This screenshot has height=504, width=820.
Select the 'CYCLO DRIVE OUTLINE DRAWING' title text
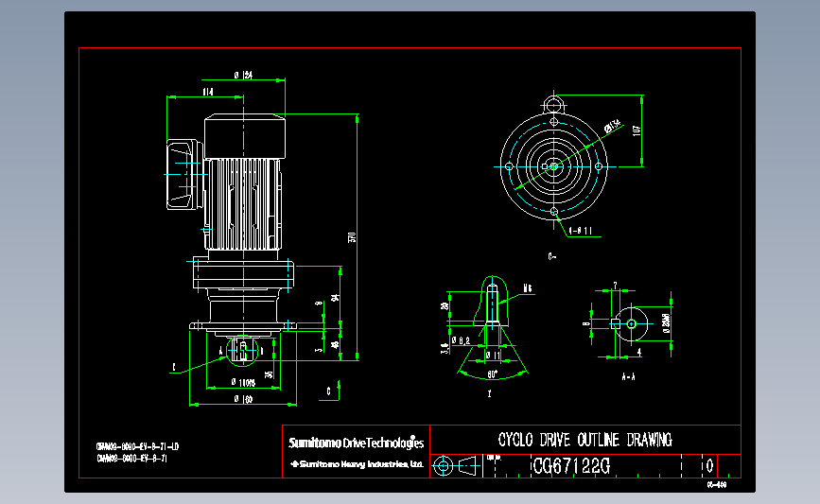tap(584, 440)
